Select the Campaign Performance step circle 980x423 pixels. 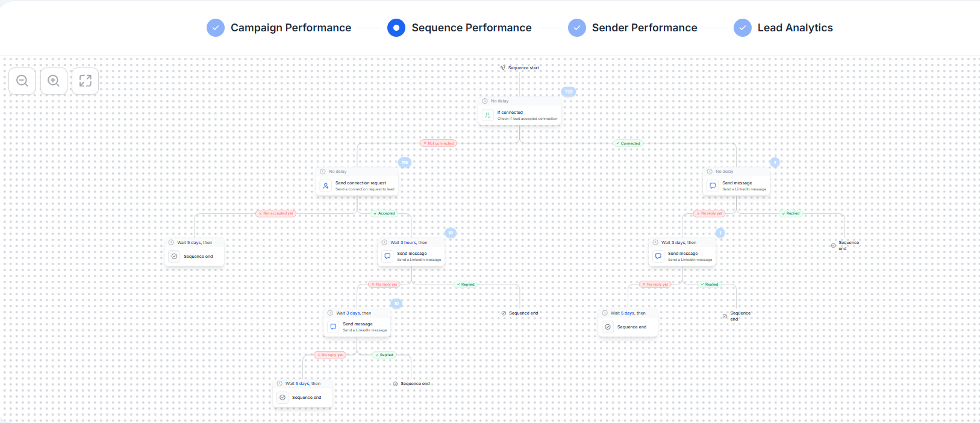tap(216, 28)
